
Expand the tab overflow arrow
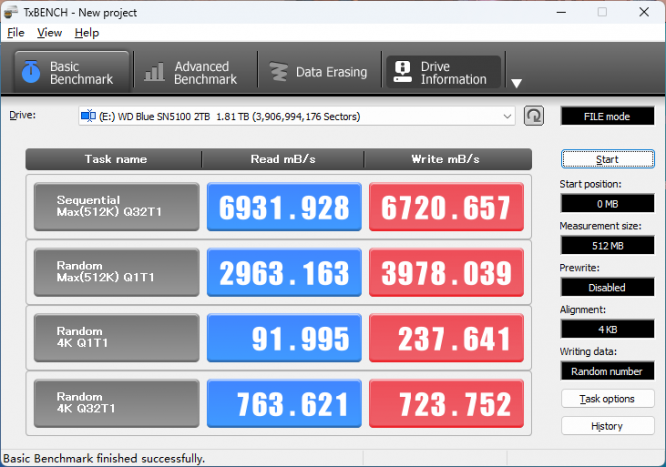(516, 83)
